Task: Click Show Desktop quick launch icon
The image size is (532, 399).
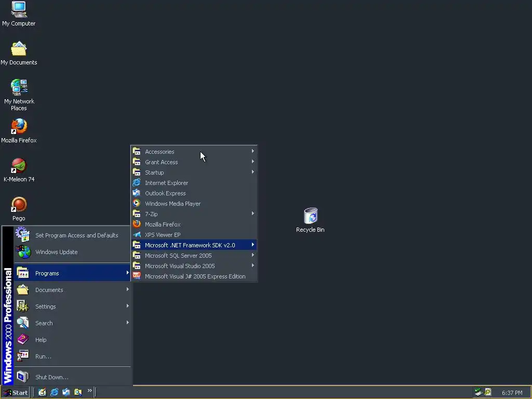Action: pos(43,392)
